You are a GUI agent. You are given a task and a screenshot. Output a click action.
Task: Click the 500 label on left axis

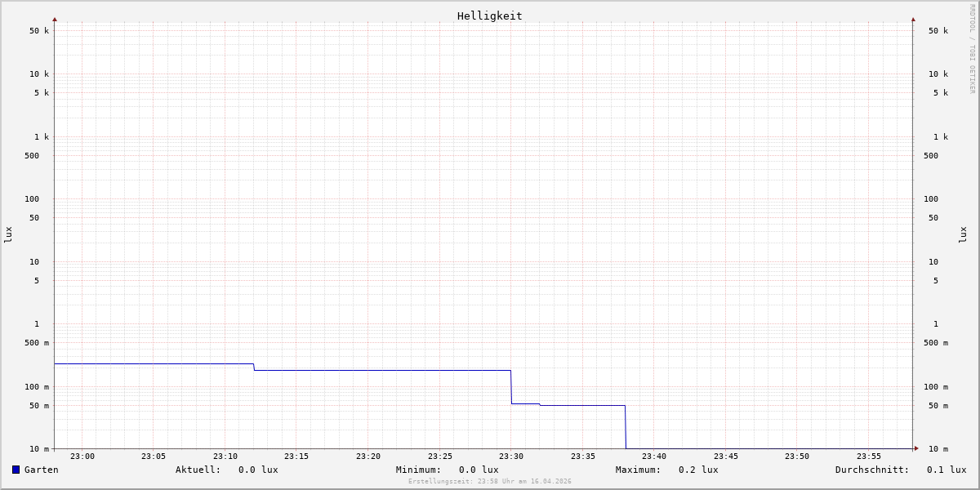point(32,156)
